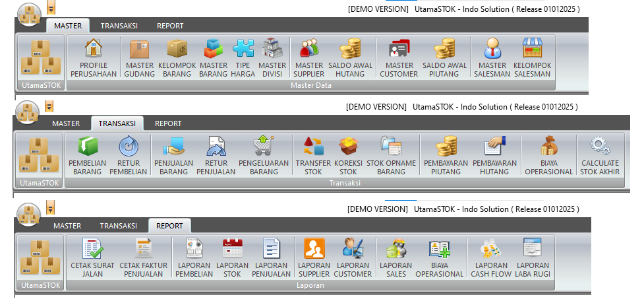Click Retur Penjualan icon
This screenshot has height=307, width=644.
click(216, 156)
